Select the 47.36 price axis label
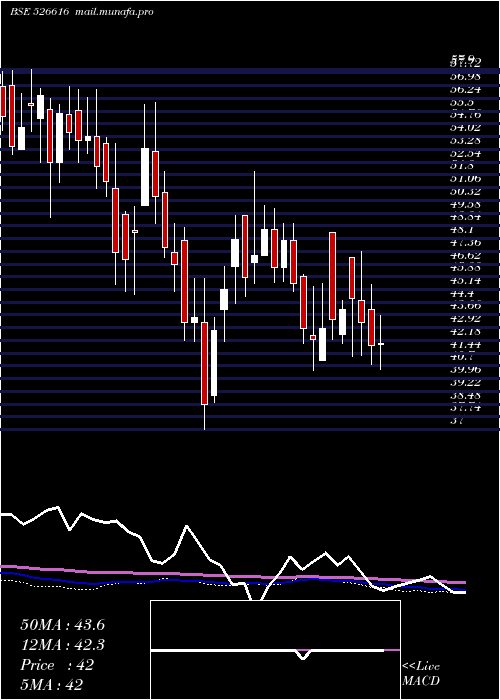500x700 pixels. click(465, 243)
